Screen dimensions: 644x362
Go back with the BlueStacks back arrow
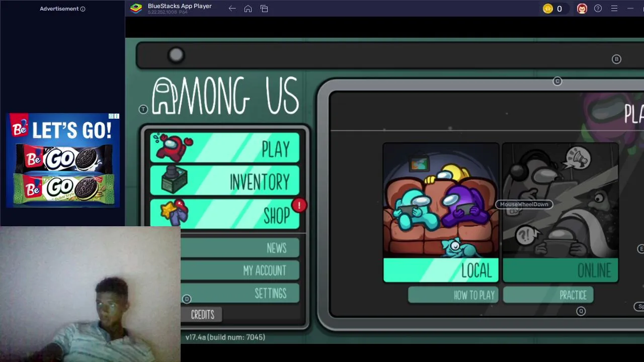(x=232, y=9)
